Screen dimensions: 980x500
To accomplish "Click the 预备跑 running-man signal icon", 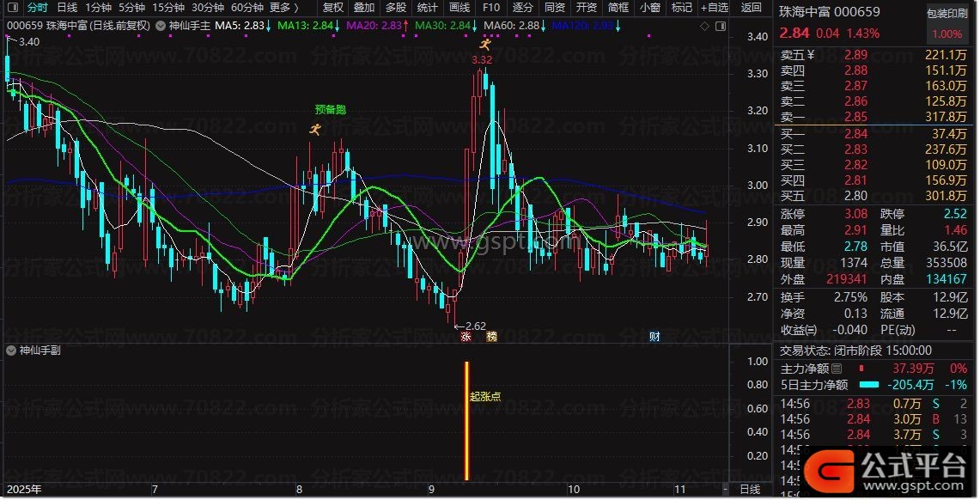I will coord(316,129).
